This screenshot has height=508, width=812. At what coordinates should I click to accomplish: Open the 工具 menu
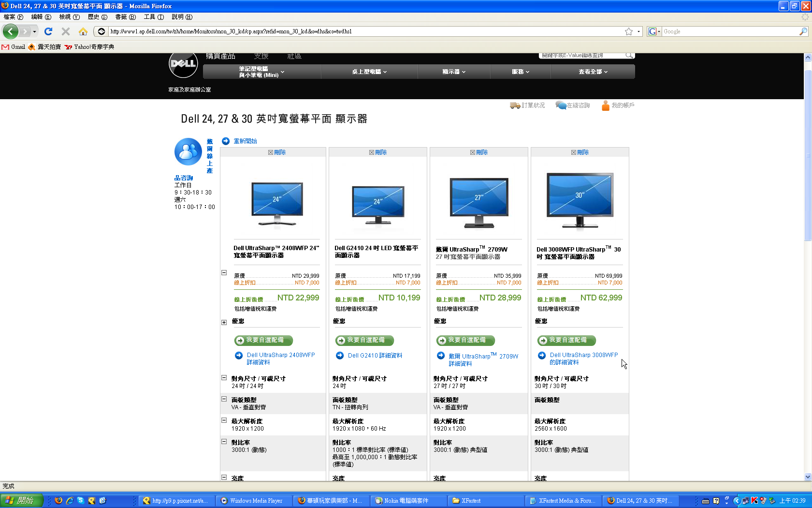tap(154, 17)
